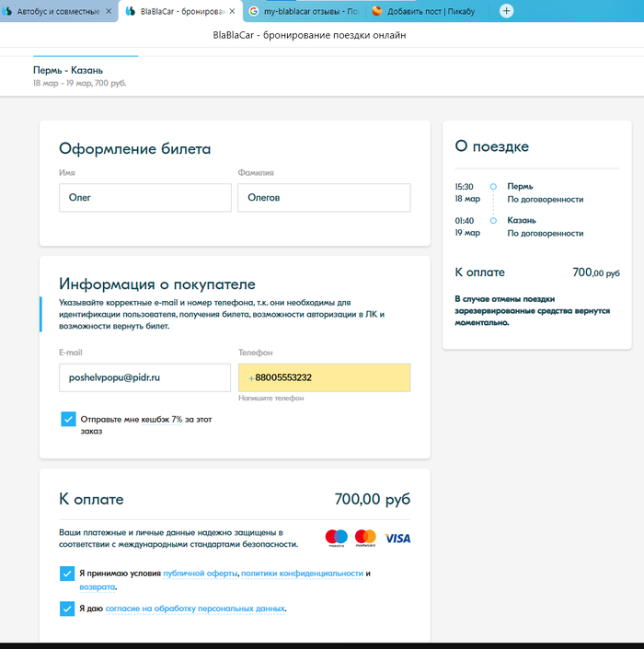The height and width of the screenshot is (649, 644).
Task: Open the 'политики конфиденциальности' link
Action: click(x=302, y=574)
